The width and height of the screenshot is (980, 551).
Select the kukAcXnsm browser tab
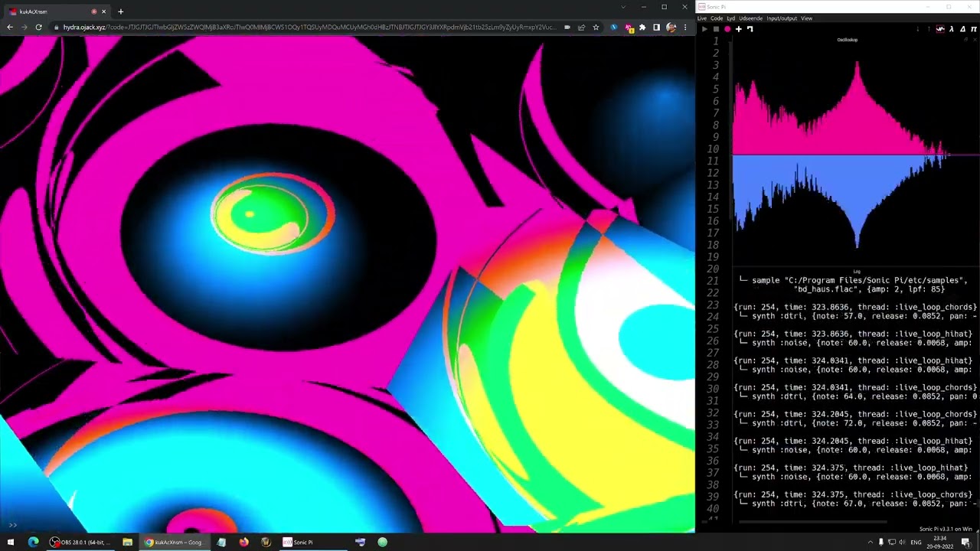tap(58, 11)
